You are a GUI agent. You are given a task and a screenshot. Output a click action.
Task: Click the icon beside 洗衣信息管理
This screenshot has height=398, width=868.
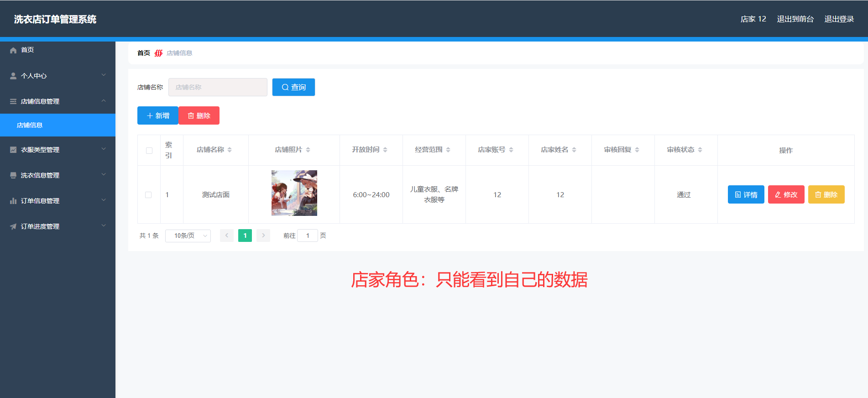pos(13,175)
